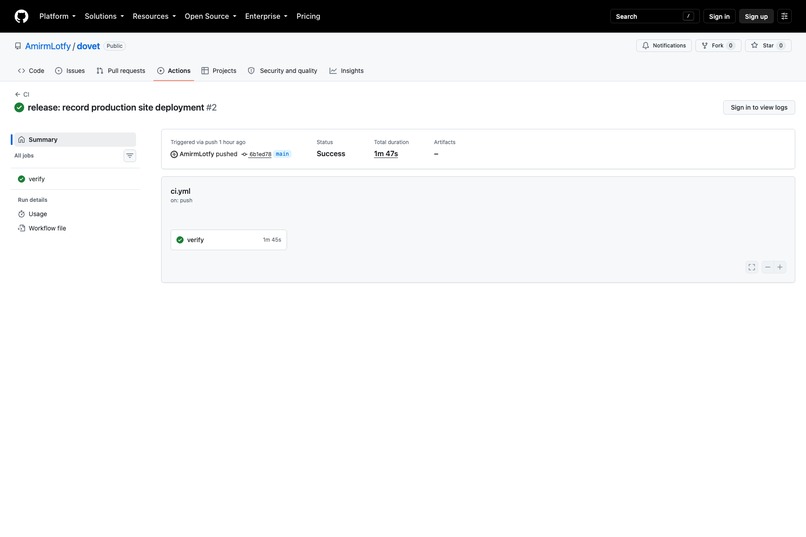Open the jobs filter icon button
The width and height of the screenshot is (806, 537).
click(x=130, y=156)
